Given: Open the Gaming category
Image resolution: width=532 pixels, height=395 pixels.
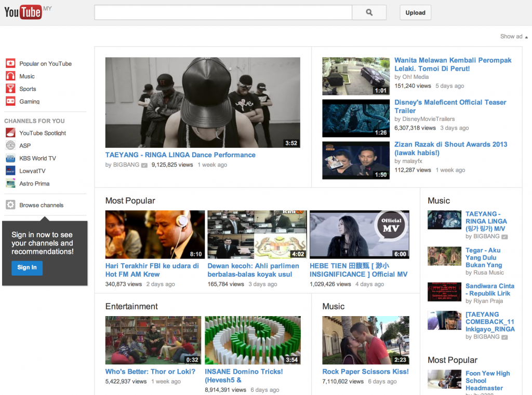Looking at the screenshot, I should click(x=30, y=101).
